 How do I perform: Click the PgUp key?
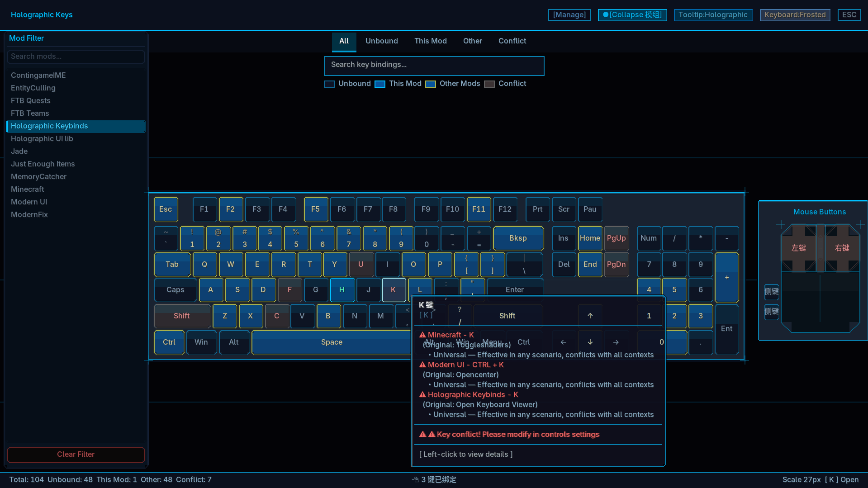coord(616,238)
